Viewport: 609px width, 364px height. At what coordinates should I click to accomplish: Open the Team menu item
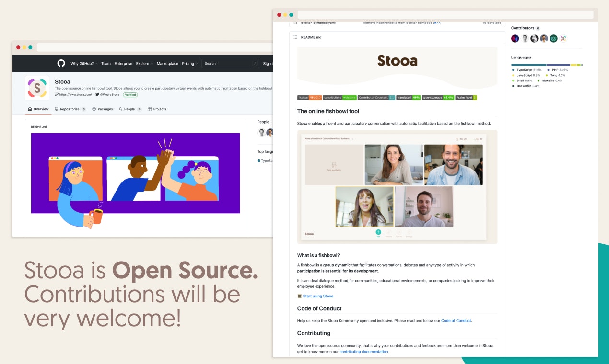click(x=106, y=64)
